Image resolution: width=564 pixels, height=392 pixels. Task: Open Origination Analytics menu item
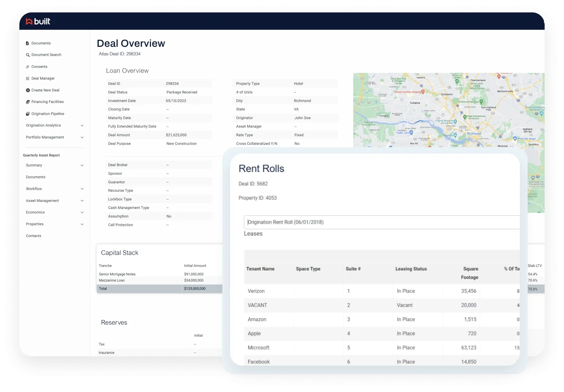click(x=43, y=126)
